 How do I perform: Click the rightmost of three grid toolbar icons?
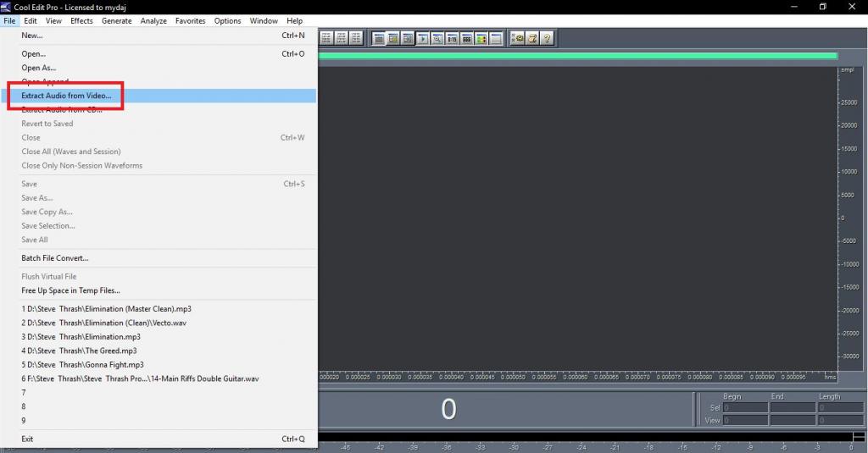(x=356, y=38)
